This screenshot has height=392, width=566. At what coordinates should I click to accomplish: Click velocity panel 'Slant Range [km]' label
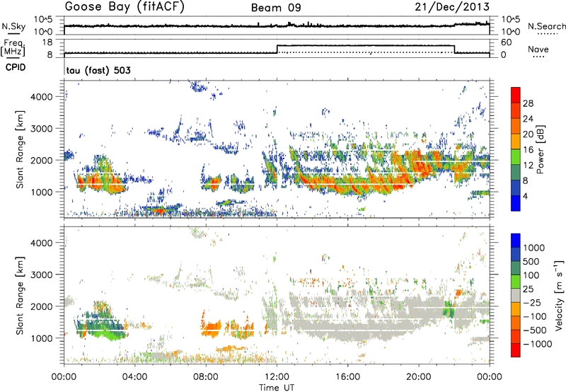click(20, 296)
